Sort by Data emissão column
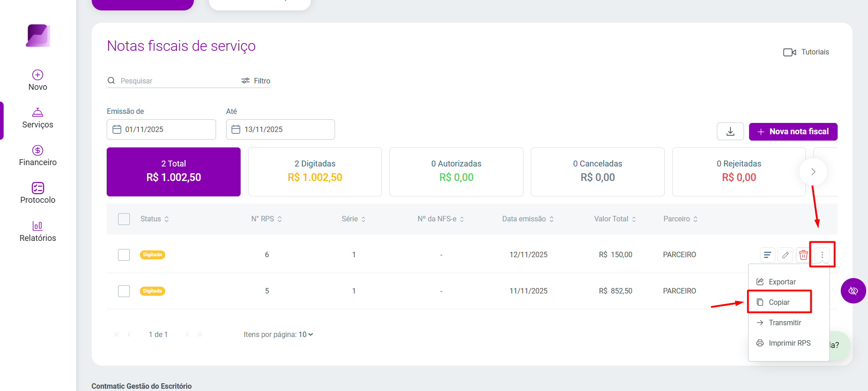Viewport: 868px width, 391px height. click(x=528, y=219)
